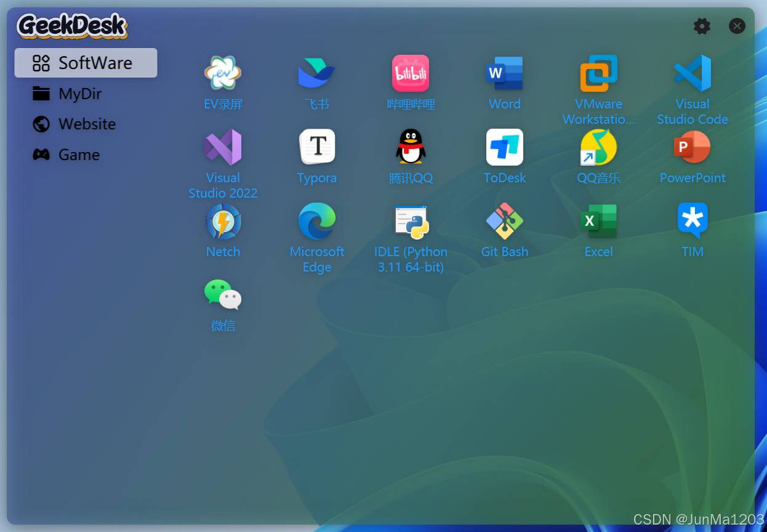Launch the TIM app icon
The height and width of the screenshot is (532, 767).
coord(693,221)
